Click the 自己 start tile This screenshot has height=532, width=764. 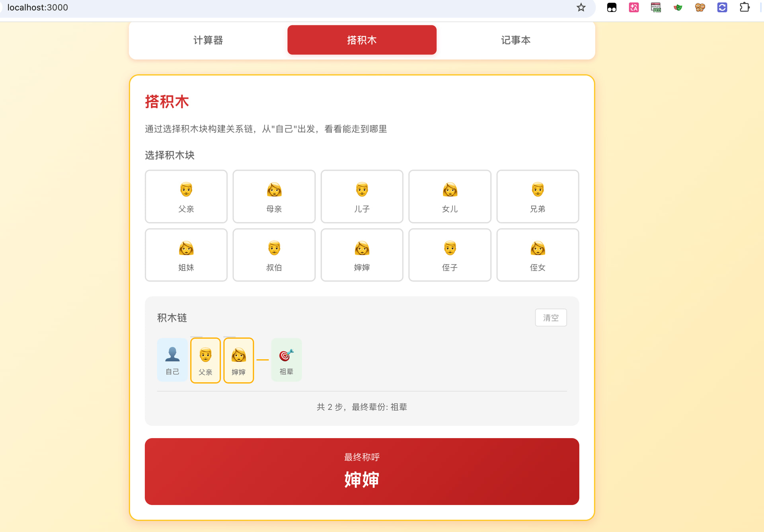(172, 361)
